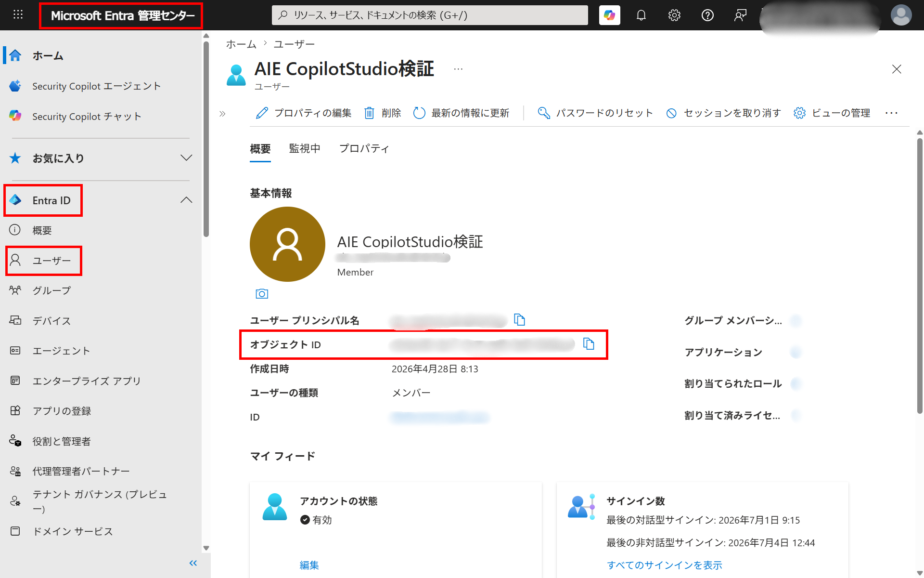Image resolution: width=924 pixels, height=578 pixels.
Task: Click the camera icon to change photo
Action: tap(262, 294)
